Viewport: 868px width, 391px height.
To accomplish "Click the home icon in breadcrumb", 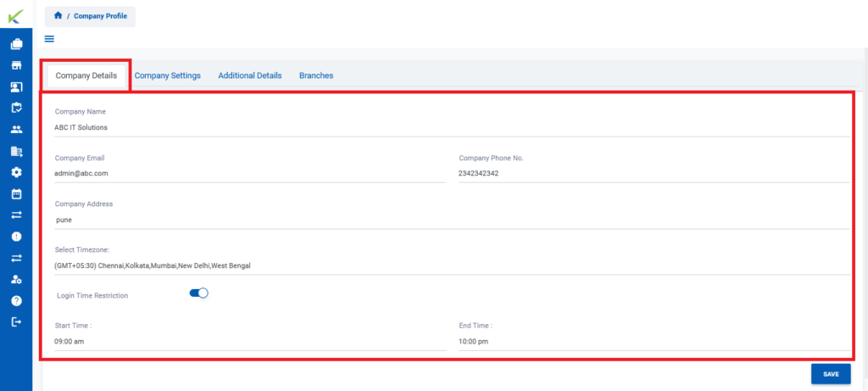I will coord(58,15).
